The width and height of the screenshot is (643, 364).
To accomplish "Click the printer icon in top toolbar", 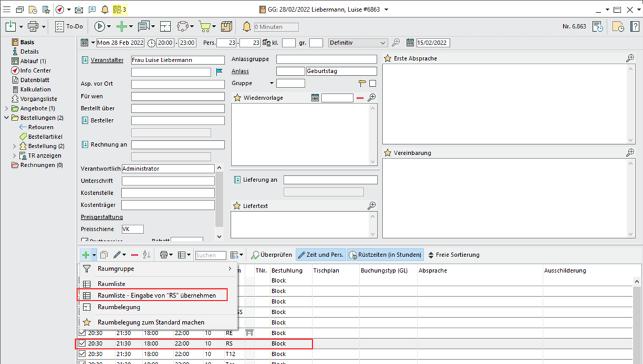I will pos(32,26).
